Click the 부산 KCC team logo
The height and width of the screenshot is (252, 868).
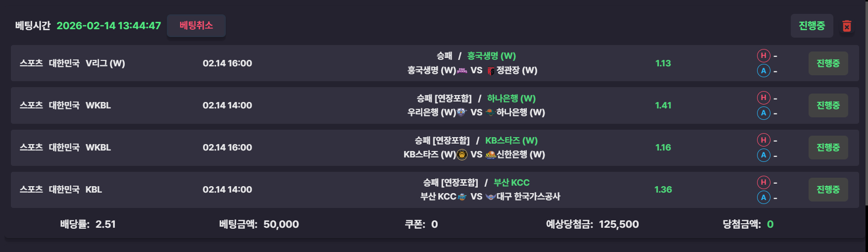click(462, 197)
